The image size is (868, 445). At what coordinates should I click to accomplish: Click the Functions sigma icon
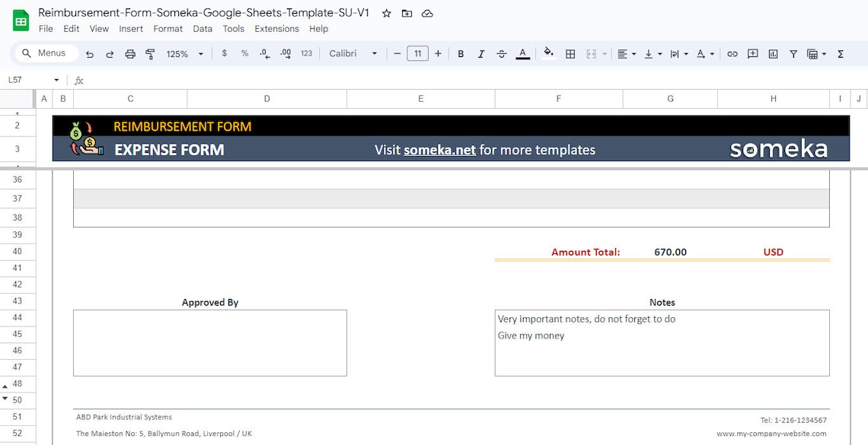point(839,54)
